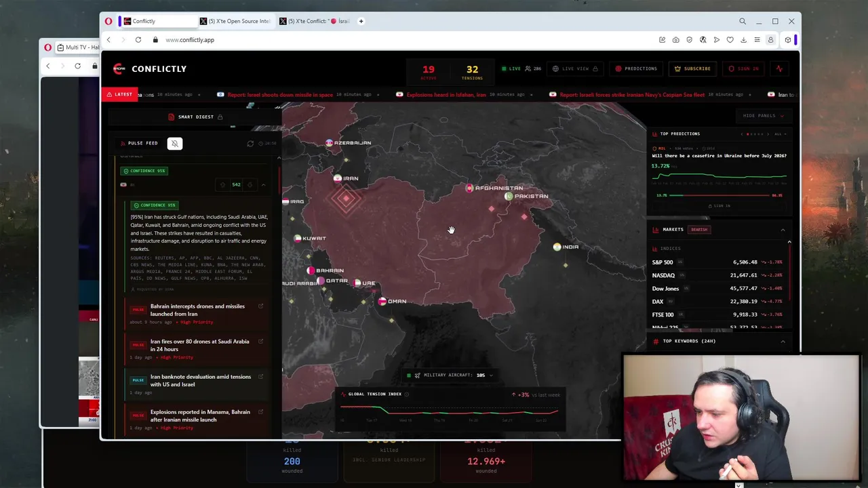The width and height of the screenshot is (868, 488).
Task: Click the red LATEST ticker label
Action: pos(120,94)
